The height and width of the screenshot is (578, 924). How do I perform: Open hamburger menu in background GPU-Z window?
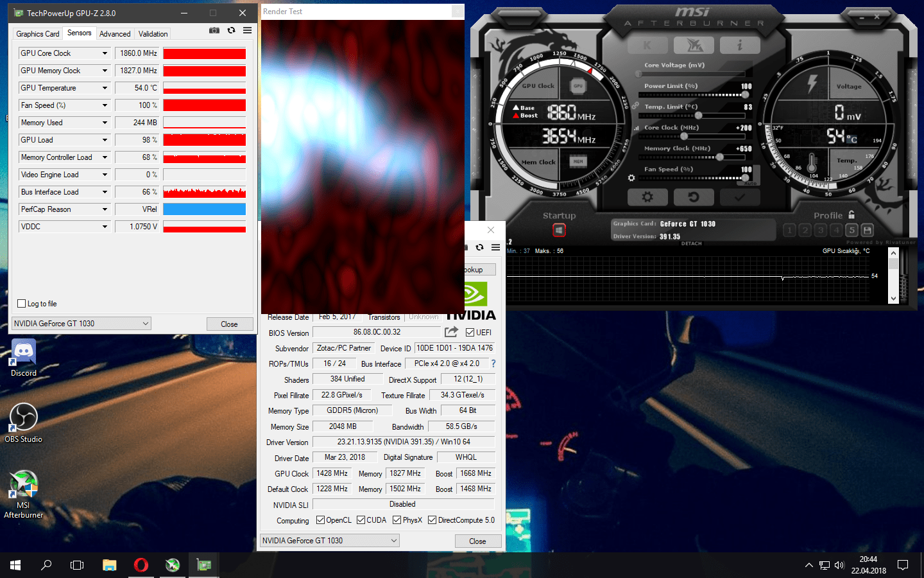[495, 247]
